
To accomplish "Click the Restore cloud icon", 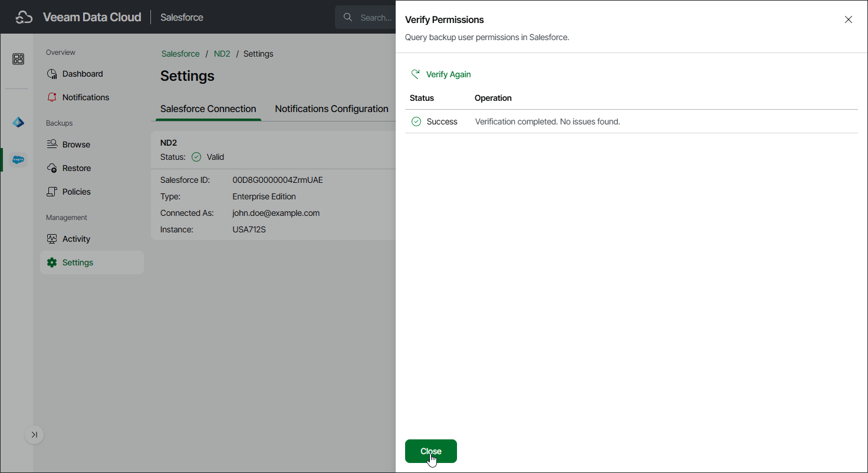I will (x=52, y=168).
